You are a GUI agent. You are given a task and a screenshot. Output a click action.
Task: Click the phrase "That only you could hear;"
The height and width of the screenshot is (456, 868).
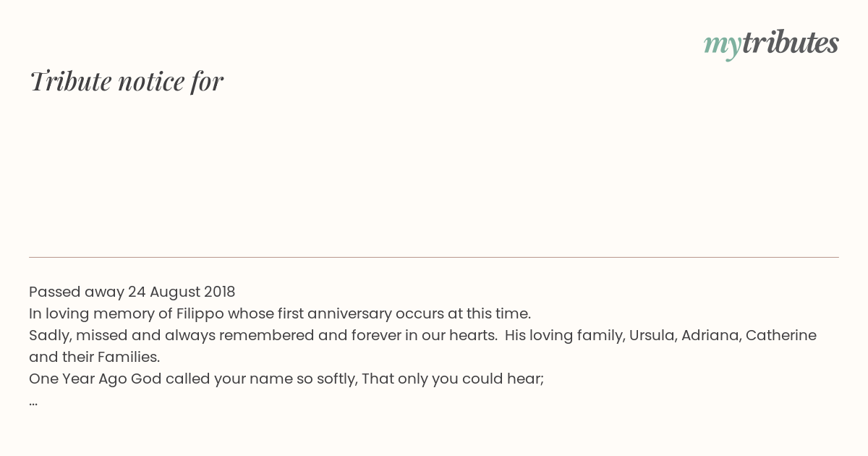(453, 379)
